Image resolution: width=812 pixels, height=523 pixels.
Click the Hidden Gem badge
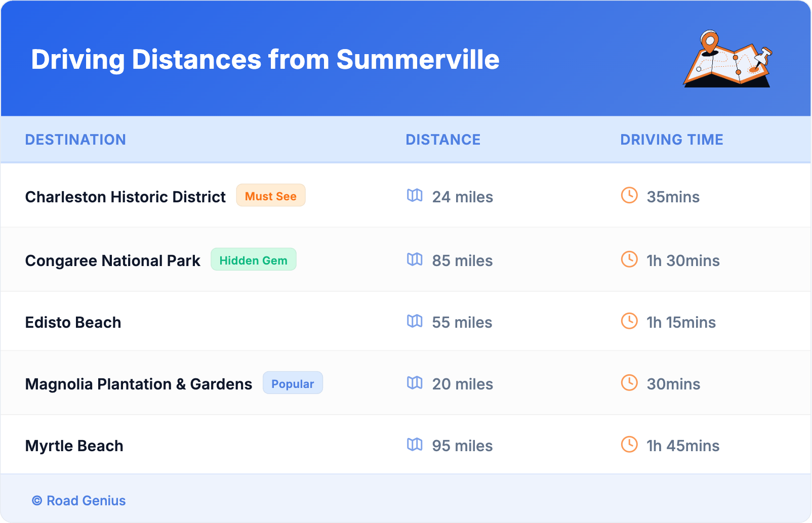tap(253, 260)
